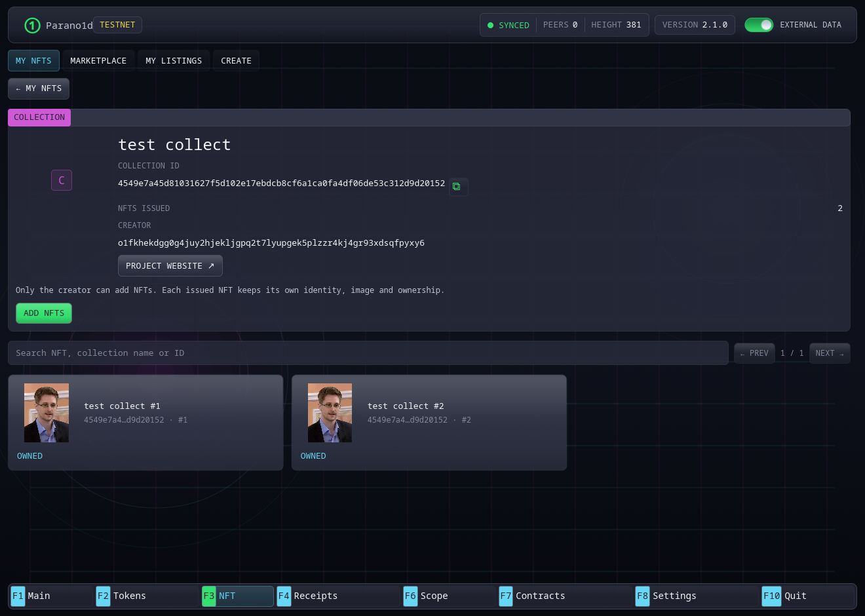Click the collection avatar letter C
The width and height of the screenshot is (865, 616).
(x=62, y=180)
